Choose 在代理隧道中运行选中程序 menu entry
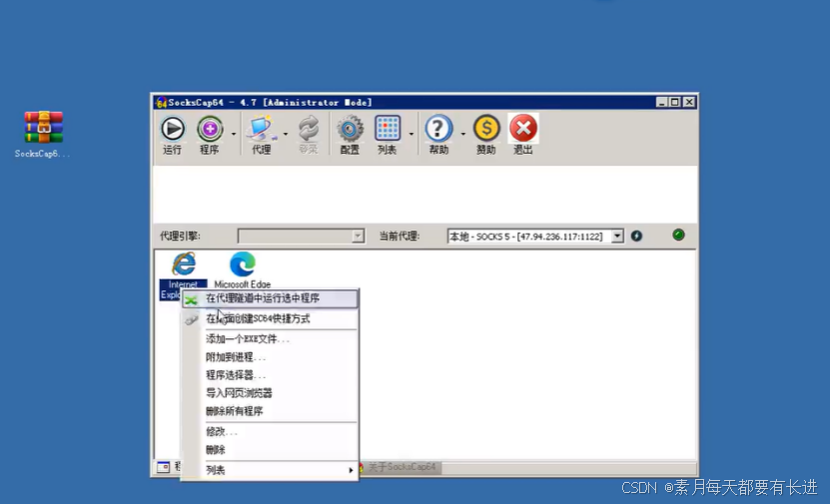This screenshot has width=830, height=504. (270, 298)
